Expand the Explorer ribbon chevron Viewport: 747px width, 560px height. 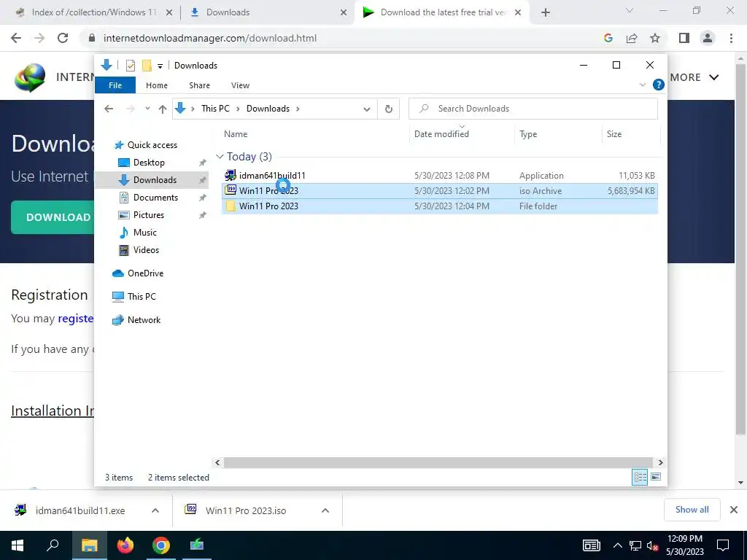[x=642, y=85]
